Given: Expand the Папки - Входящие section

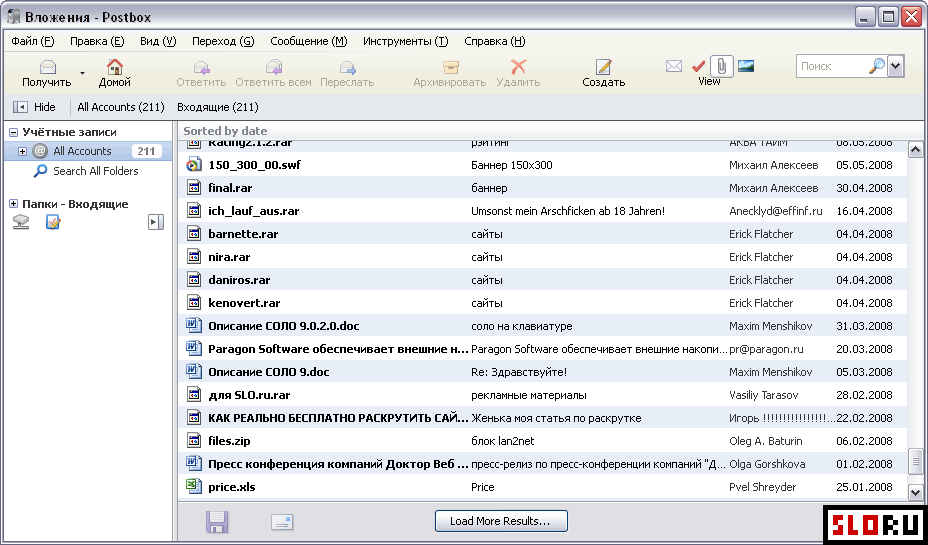Looking at the screenshot, I should (x=14, y=204).
